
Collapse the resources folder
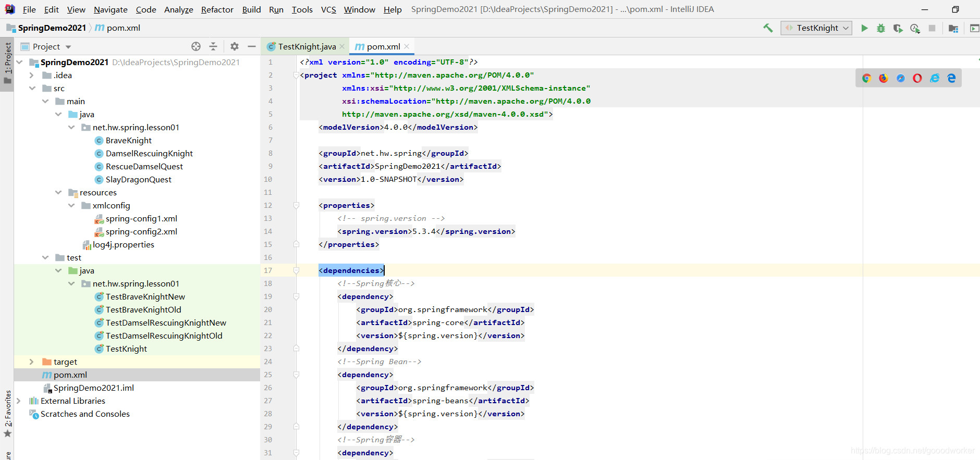(x=58, y=192)
